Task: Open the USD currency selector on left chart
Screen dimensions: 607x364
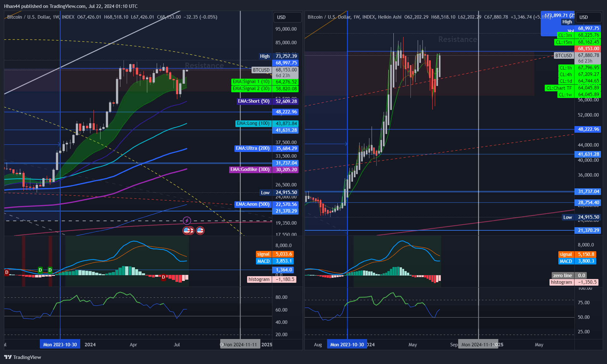Action: [287, 17]
